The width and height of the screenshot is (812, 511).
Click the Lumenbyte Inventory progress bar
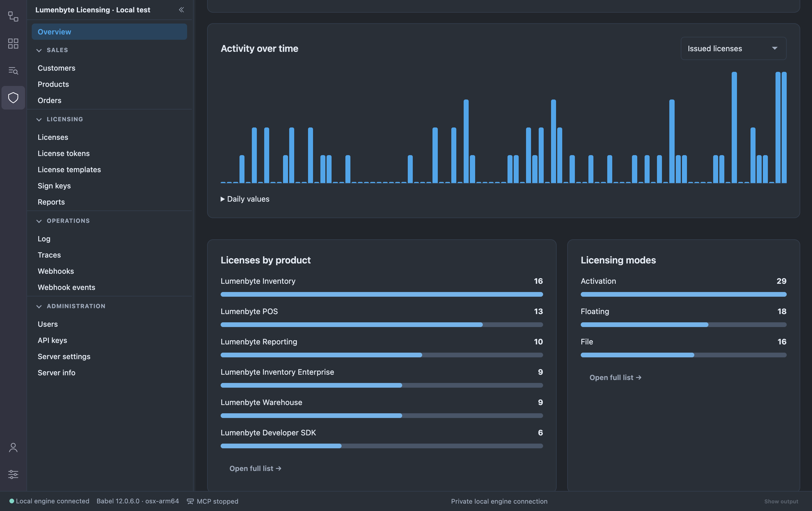382,294
